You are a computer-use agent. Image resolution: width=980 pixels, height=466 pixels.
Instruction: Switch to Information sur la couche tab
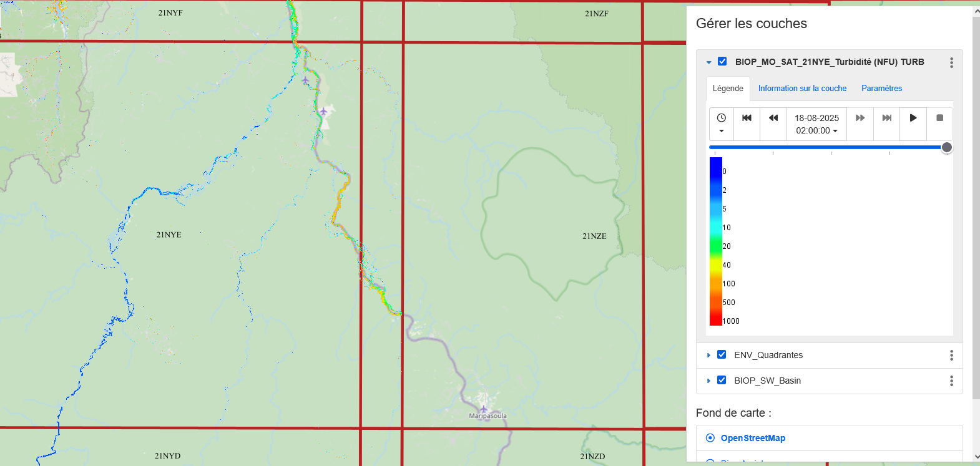802,89
